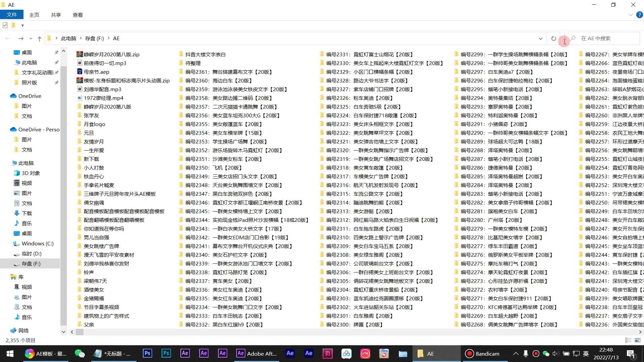Open Explorer help question mark icon
Image resolution: width=644 pixels, height=362 pixels.
640,15
